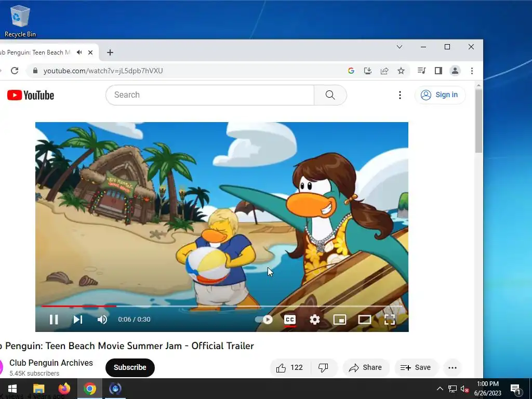Viewport: 532px width, 399px height.
Task: Open File Explorer from taskbar
Action: click(x=38, y=389)
